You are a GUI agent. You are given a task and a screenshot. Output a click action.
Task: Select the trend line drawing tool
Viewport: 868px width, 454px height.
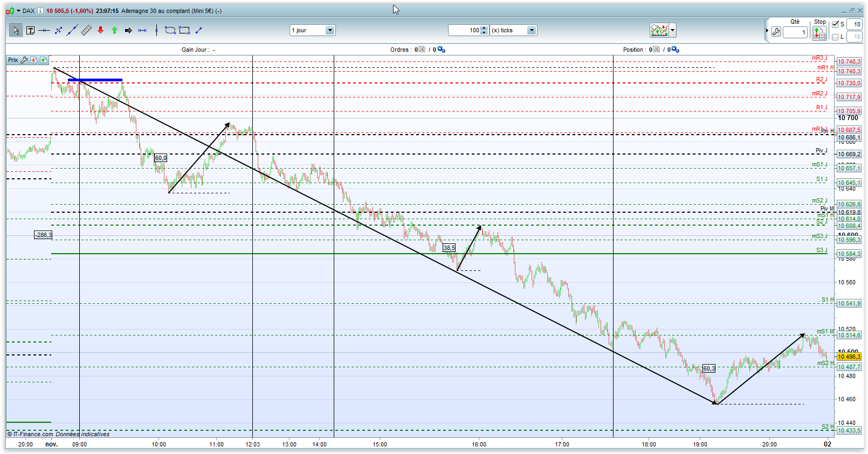coord(72,31)
